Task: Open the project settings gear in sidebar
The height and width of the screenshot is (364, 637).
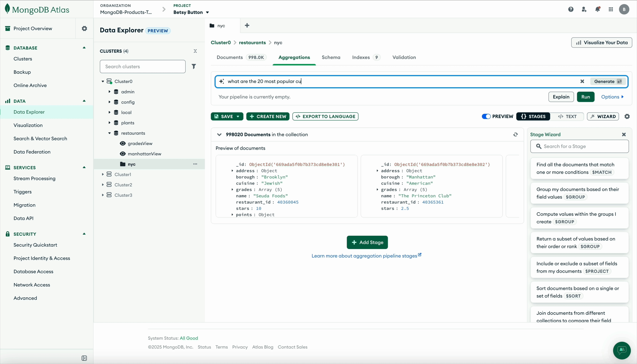Action: point(84,28)
